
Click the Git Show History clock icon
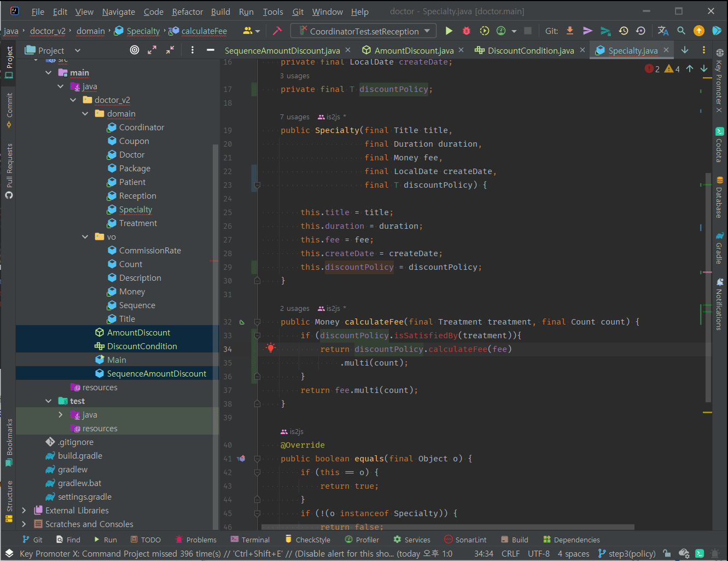click(623, 31)
